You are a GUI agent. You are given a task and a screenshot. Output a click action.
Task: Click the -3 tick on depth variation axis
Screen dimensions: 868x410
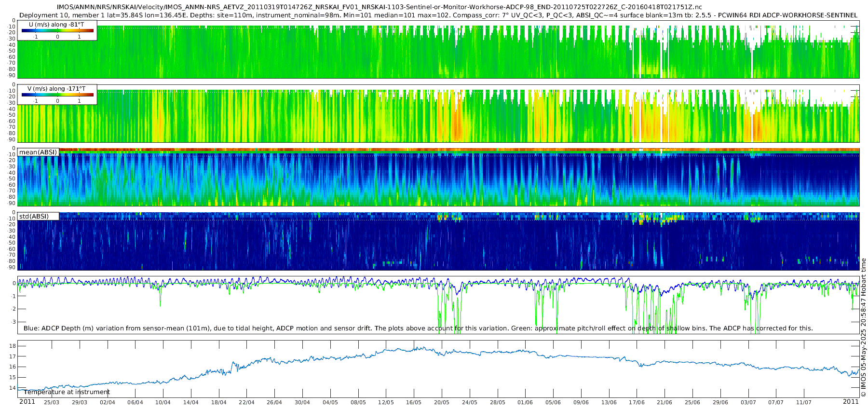(13, 322)
